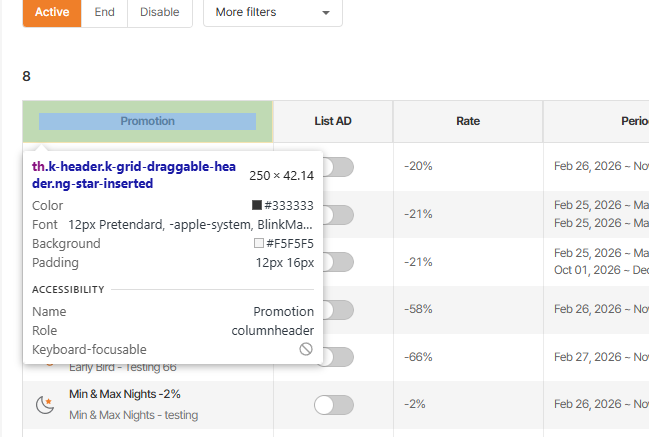Screen dimensions: 649x437
Task: Toggle List AD switch for the -66% row
Action: point(338,357)
